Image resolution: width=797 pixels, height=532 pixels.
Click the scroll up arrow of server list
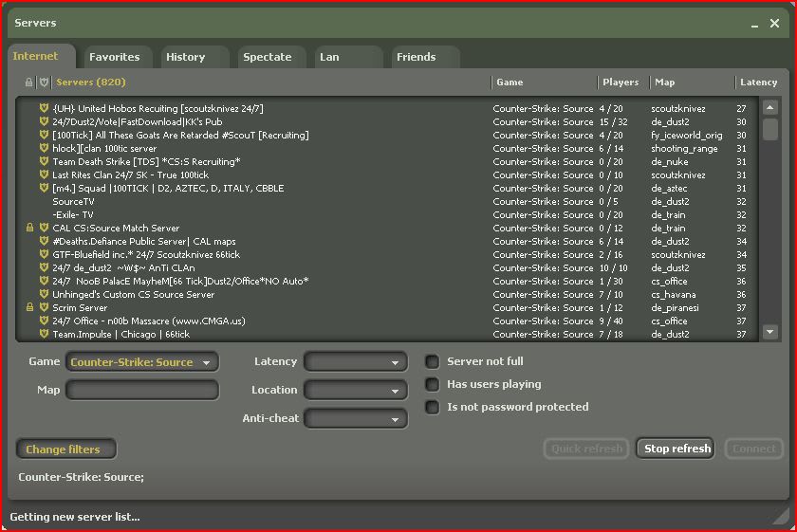(x=770, y=108)
